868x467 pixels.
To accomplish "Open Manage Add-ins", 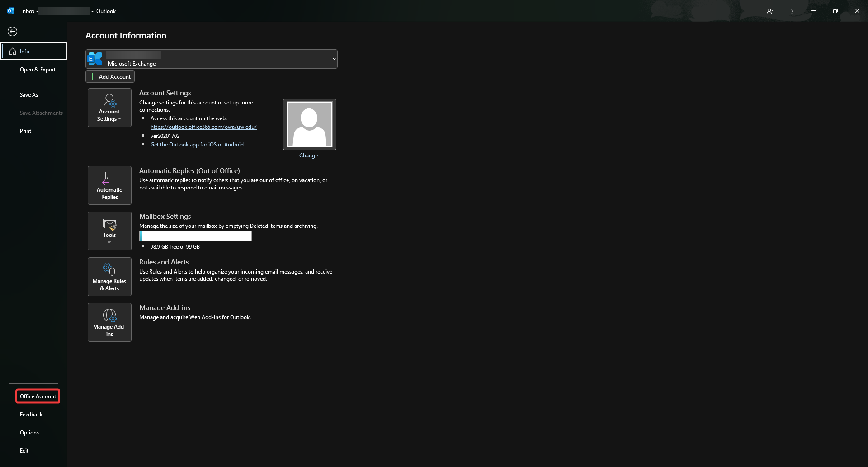I will click(x=109, y=322).
